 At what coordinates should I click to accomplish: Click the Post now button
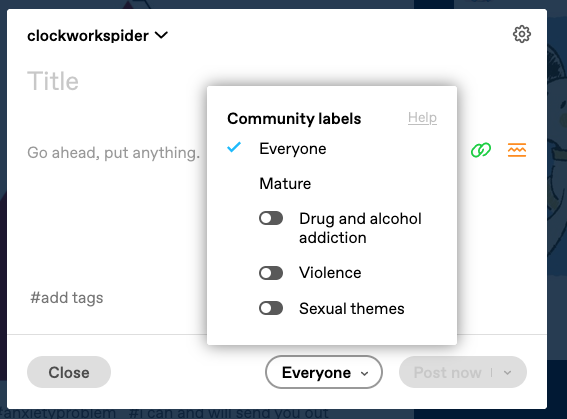click(447, 372)
